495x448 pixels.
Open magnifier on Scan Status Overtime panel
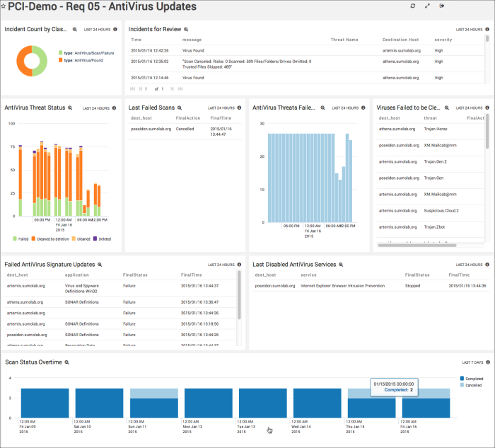coord(66,362)
